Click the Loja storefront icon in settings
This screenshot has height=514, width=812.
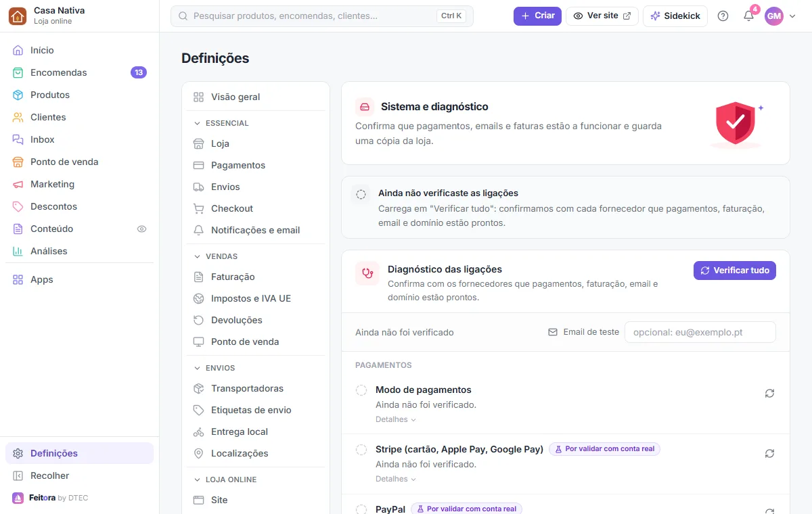(x=198, y=143)
